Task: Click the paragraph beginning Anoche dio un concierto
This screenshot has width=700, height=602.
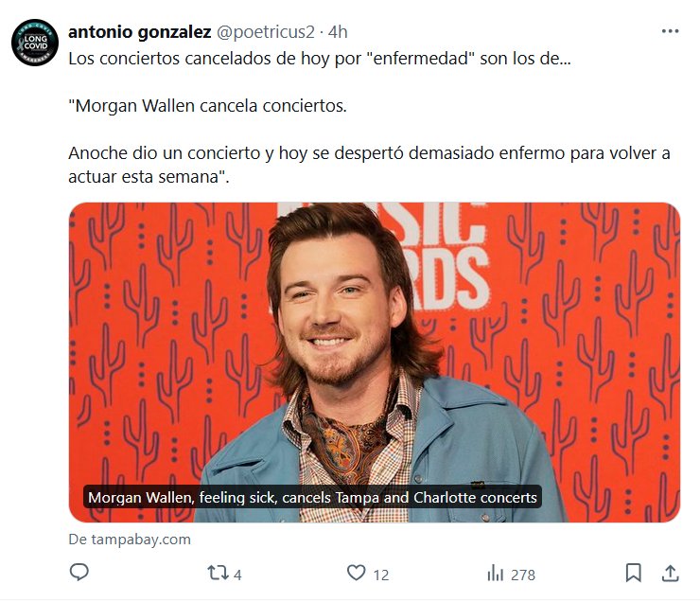Action: [369, 165]
